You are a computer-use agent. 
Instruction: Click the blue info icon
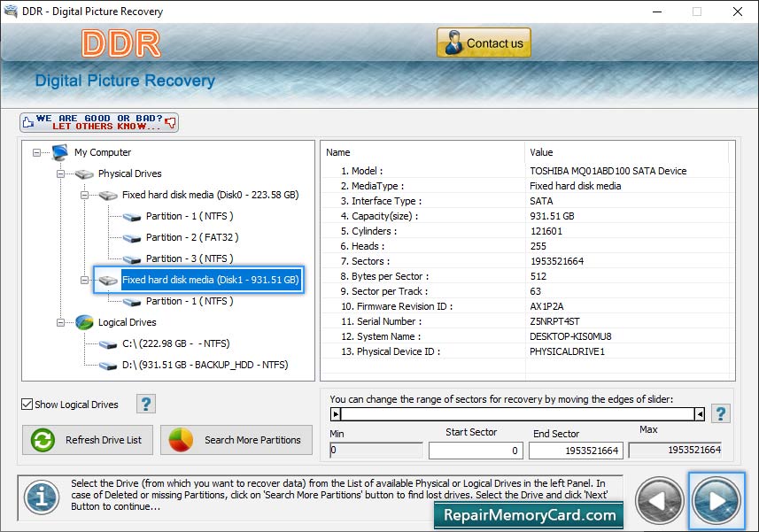coord(42,497)
